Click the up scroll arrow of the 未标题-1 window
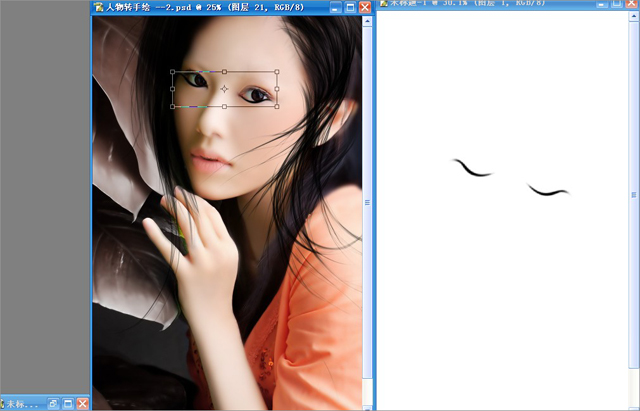This screenshot has height=411, width=640. tap(634, 16)
